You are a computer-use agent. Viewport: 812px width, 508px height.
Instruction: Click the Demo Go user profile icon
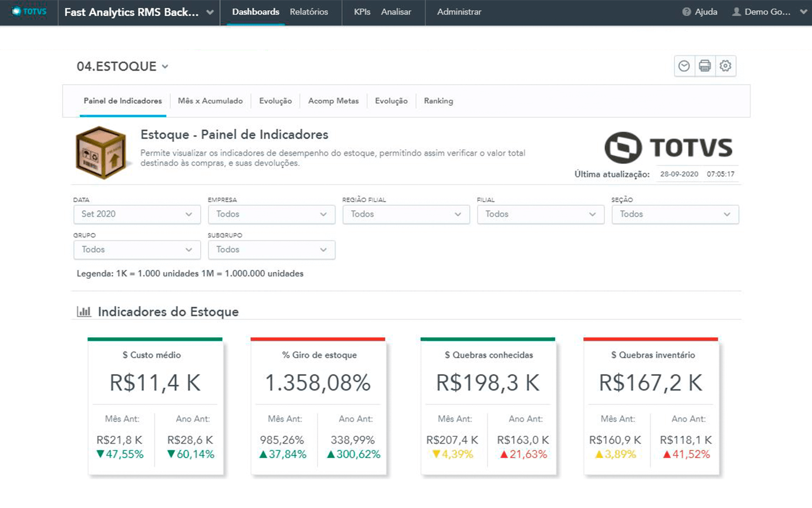(x=736, y=12)
